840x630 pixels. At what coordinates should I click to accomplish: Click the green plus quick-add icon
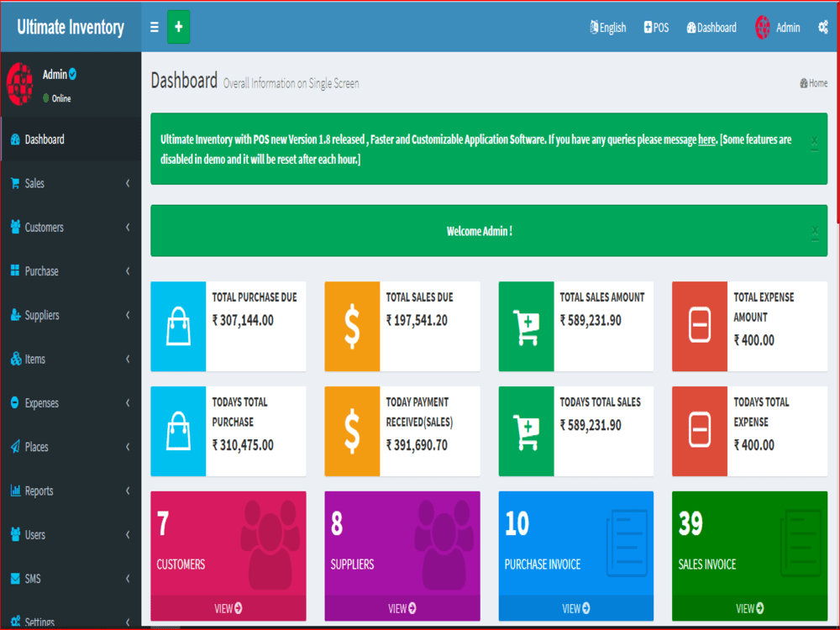click(178, 27)
